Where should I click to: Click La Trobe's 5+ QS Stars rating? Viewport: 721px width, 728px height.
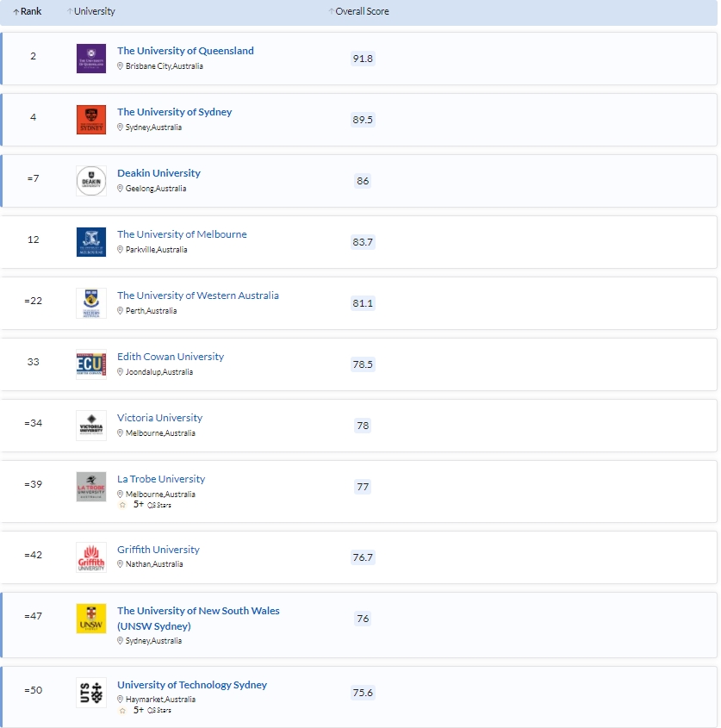[x=146, y=505]
